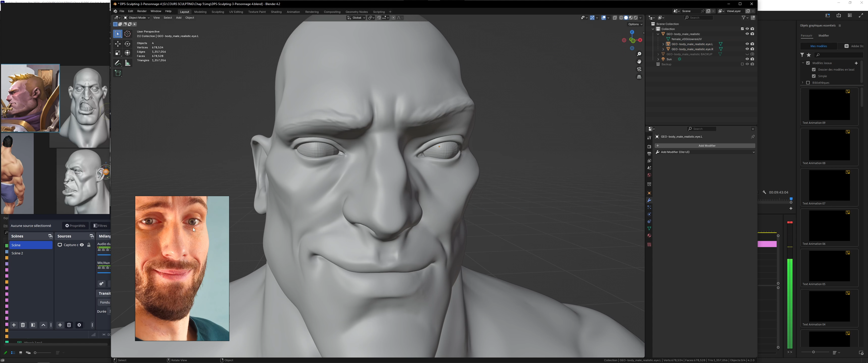This screenshot has height=363, width=868.
Task: Toggle visibility eye for GEO-body_male_realistic.eye.L
Action: tap(747, 44)
